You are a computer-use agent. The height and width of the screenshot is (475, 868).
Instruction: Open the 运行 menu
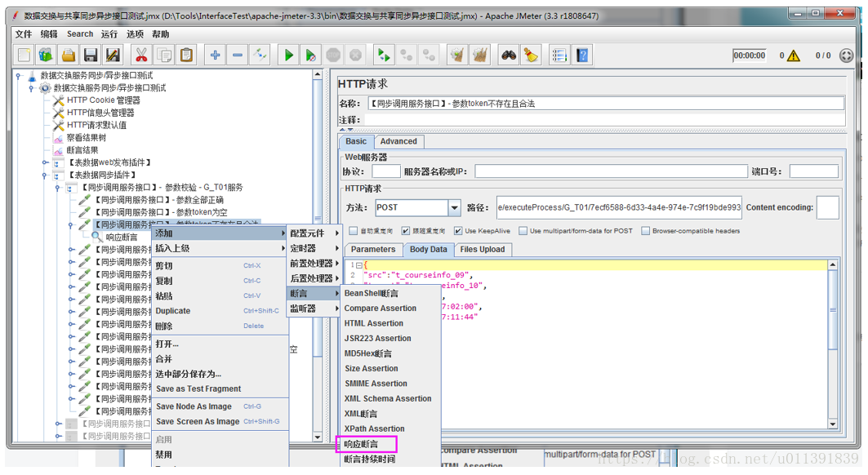click(109, 34)
